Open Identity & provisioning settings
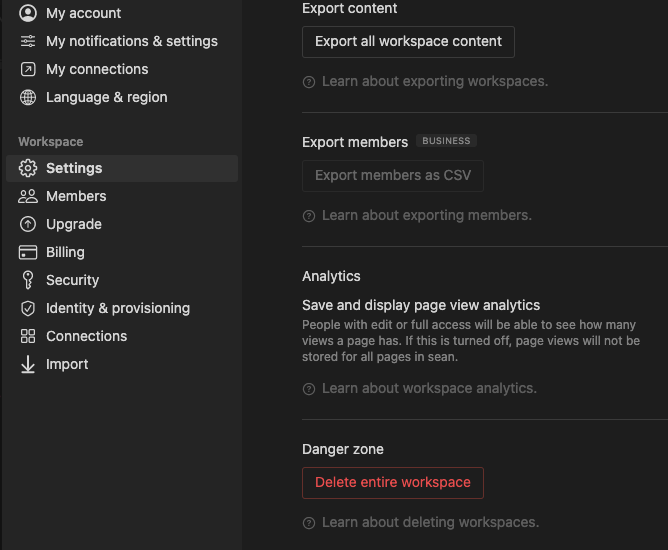668x550 pixels. (x=122, y=308)
